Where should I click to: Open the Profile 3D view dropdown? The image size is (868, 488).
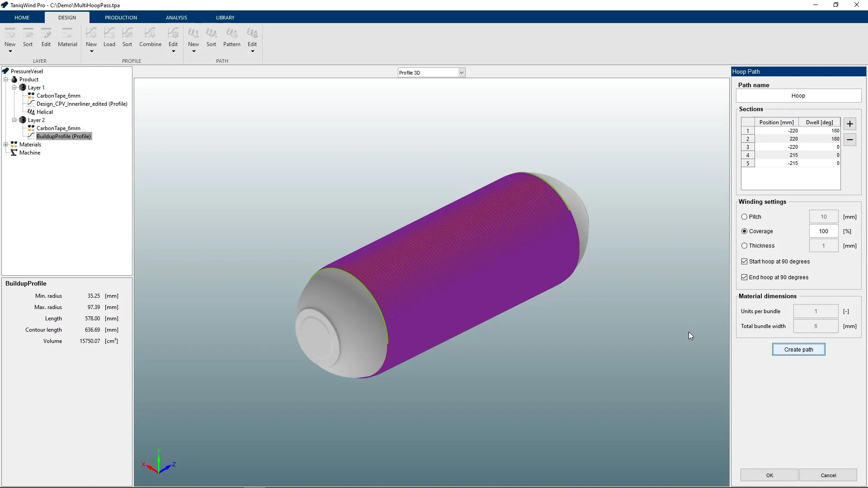coord(461,73)
